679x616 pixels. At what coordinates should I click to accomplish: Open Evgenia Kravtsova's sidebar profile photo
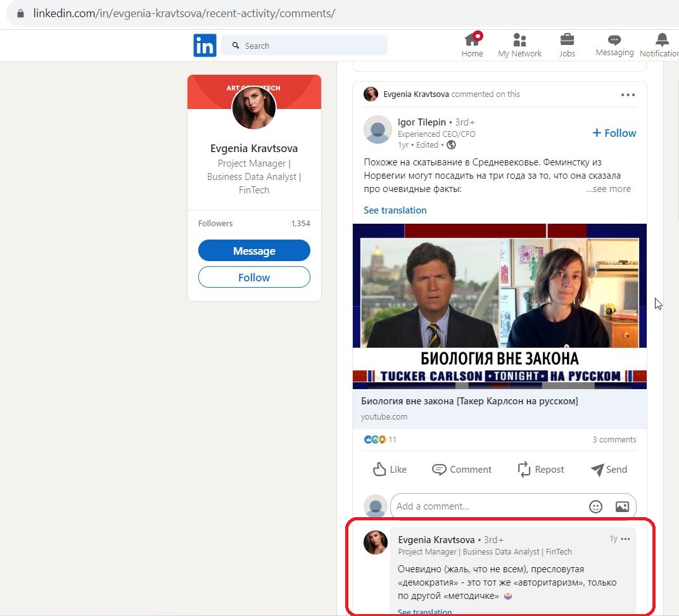pos(254,108)
